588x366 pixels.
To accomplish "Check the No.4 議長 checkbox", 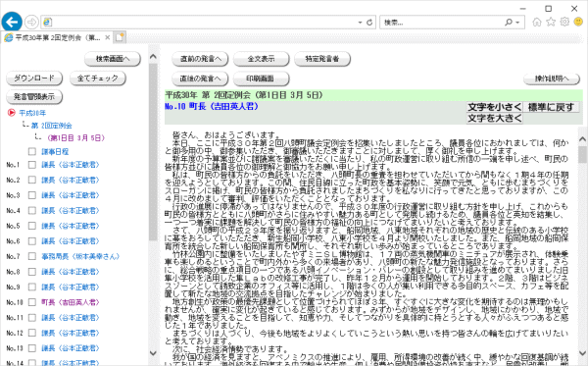I will (32, 211).
